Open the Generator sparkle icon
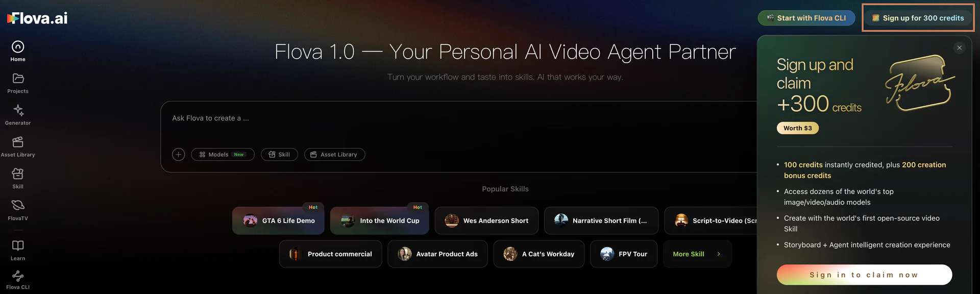Screen dimensions: 980x294 (18, 110)
